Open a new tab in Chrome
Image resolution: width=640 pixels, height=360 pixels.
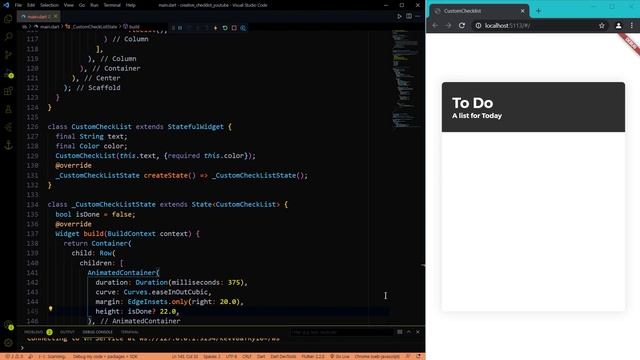pos(538,11)
